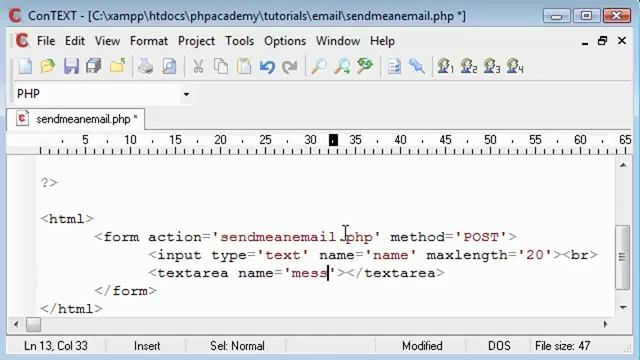Open Replace with green arrows icon
The height and width of the screenshot is (360, 640).
(x=365, y=66)
